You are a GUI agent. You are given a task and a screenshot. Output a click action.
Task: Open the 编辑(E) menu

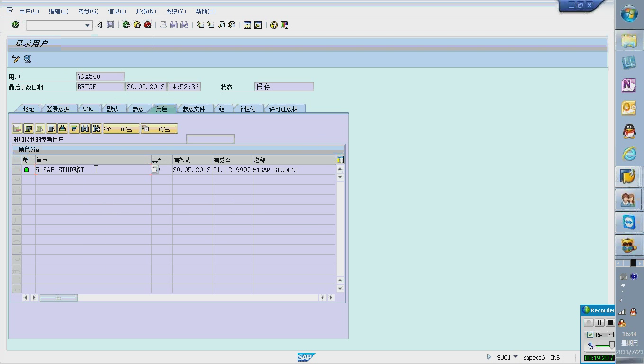click(x=59, y=11)
